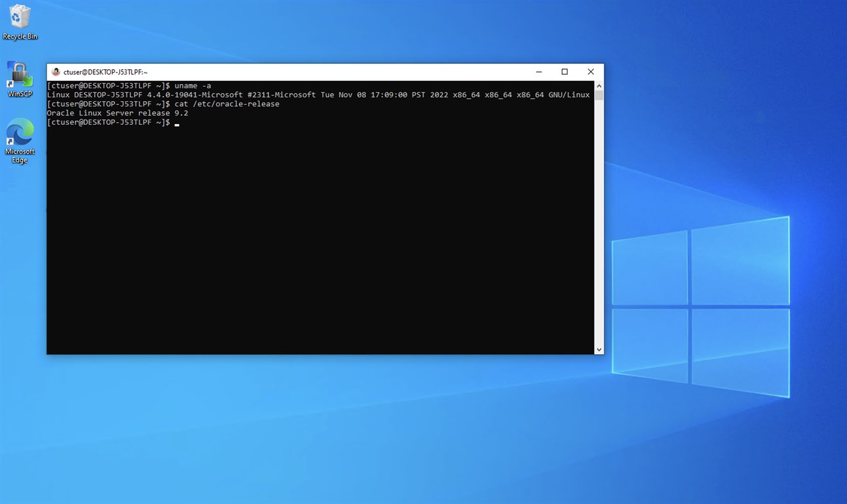The image size is (847, 504).
Task: Minimize the ctuser terminal window
Action: pyautogui.click(x=539, y=72)
